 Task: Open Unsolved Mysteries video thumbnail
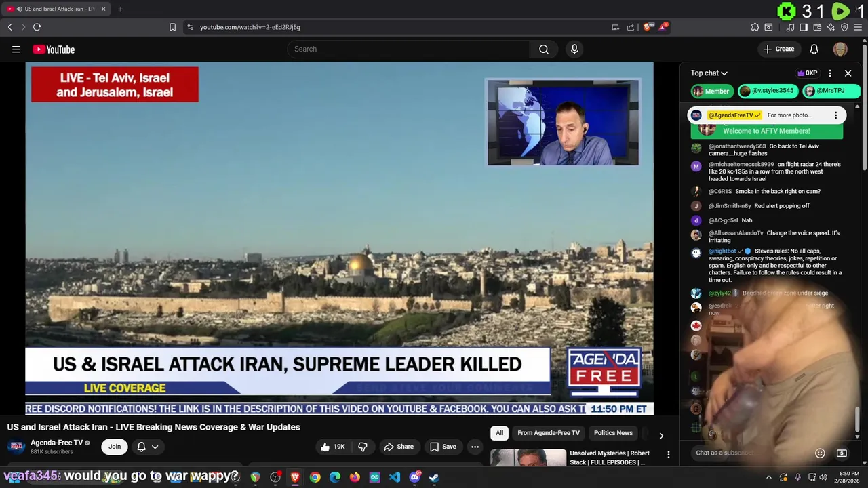tap(528, 458)
